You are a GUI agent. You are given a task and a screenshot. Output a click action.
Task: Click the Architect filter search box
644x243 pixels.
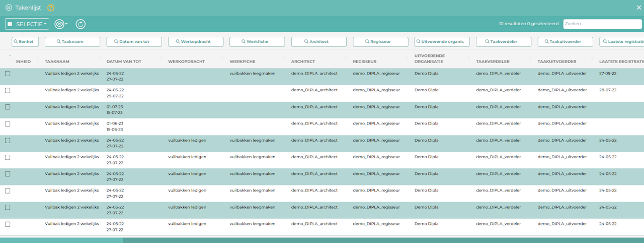(x=318, y=42)
